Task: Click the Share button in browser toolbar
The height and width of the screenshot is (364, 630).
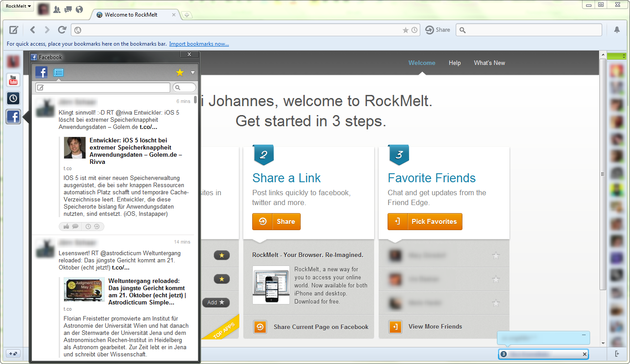Action: pyautogui.click(x=437, y=30)
